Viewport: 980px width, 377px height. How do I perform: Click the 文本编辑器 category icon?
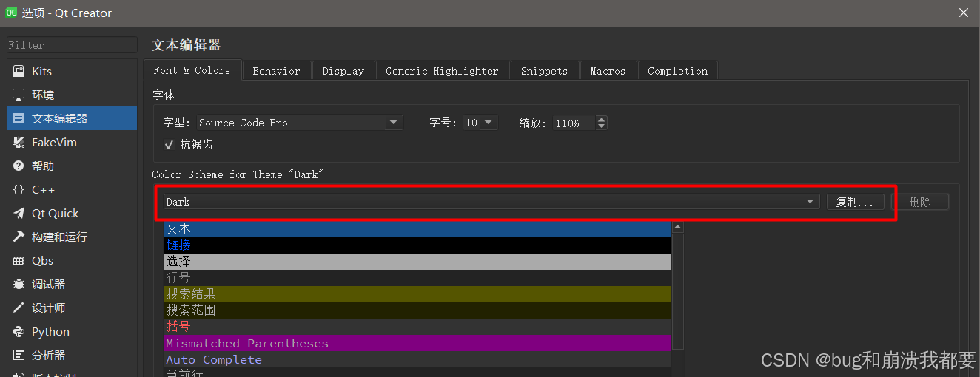click(19, 118)
